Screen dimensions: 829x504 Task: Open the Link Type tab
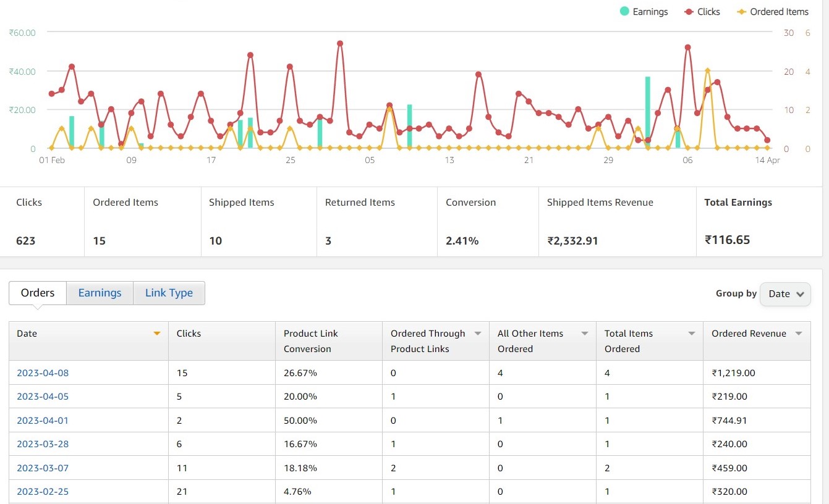click(x=169, y=292)
